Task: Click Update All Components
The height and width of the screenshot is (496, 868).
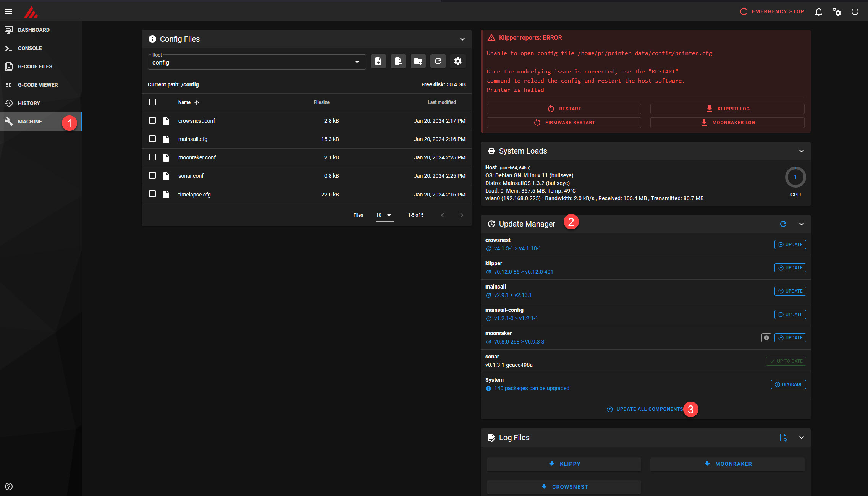Action: point(645,409)
